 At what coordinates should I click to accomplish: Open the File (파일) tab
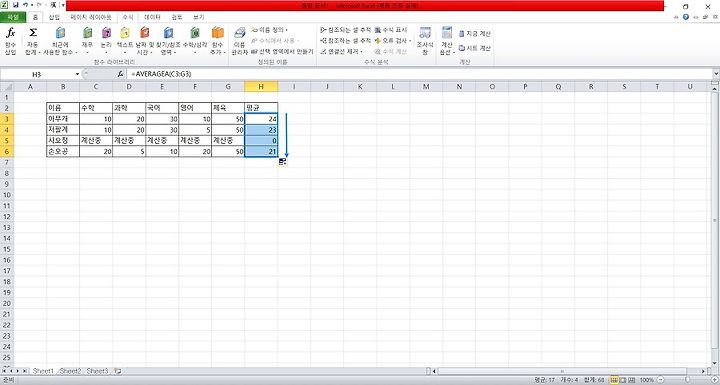(13, 17)
